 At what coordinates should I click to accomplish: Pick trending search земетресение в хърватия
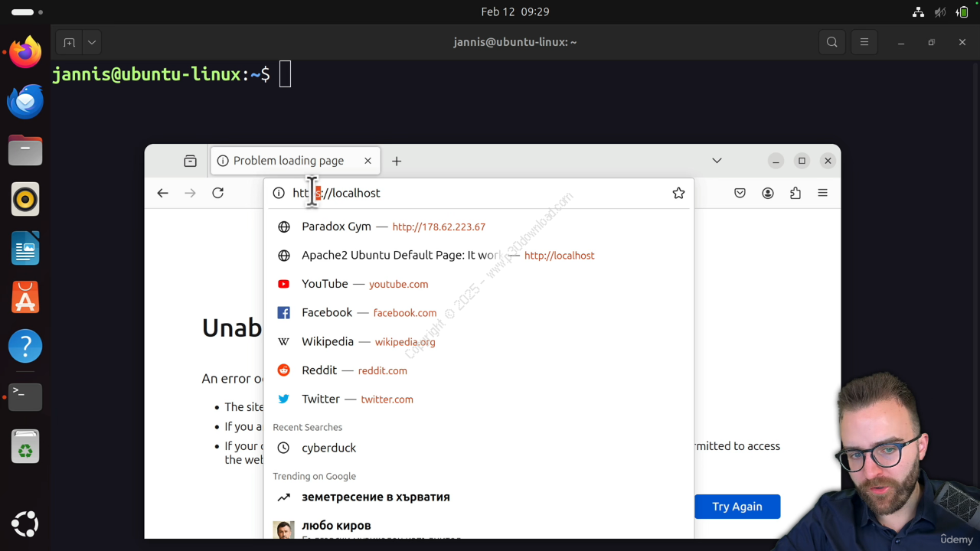tap(479, 497)
